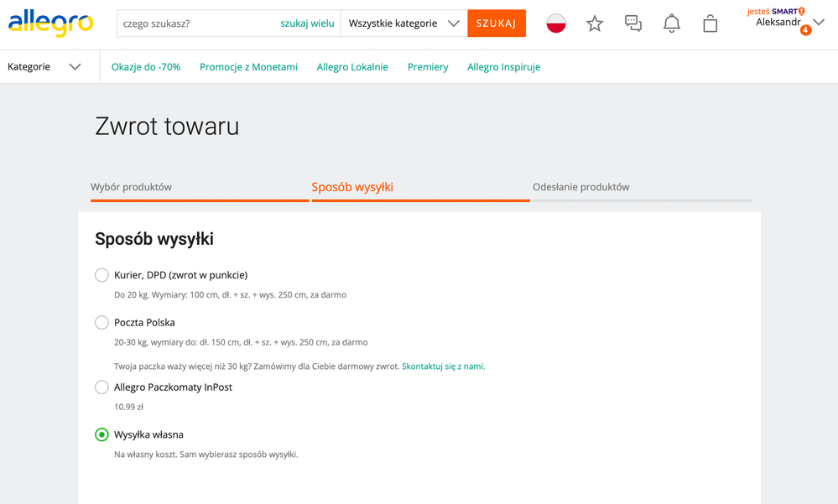Open notifications bell icon
This screenshot has height=504, width=838.
[x=672, y=23]
